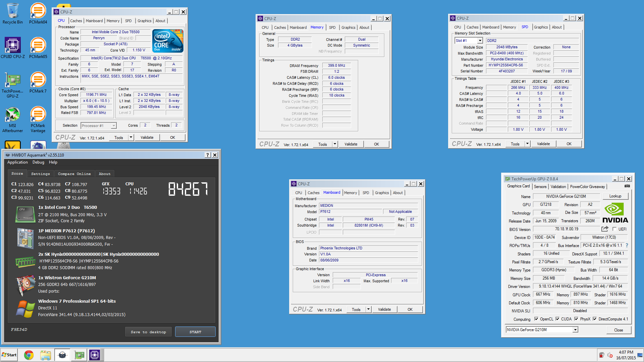The height and width of the screenshot is (362, 644).
Task: Click the graphics card icon in Aquamark
Action: click(x=25, y=285)
